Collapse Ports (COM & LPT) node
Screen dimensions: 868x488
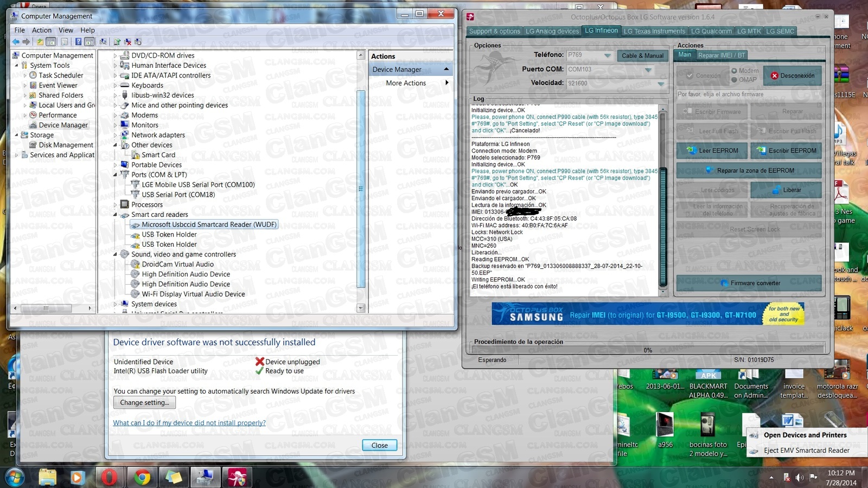[115, 175]
